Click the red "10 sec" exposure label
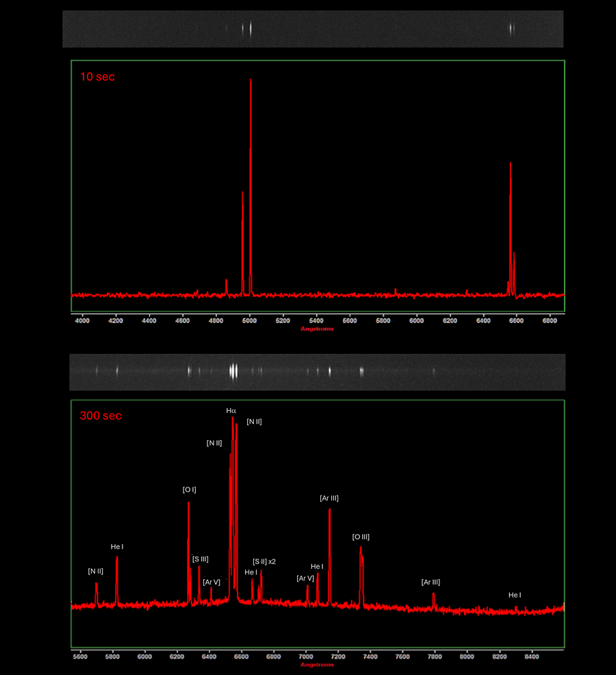Screen dimensions: 616x675 (x=97, y=77)
